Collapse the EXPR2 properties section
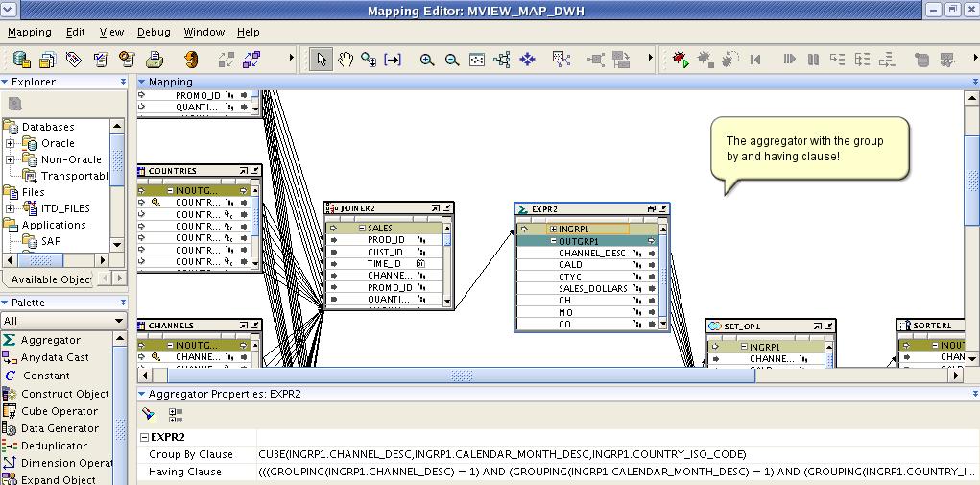This screenshot has width=980, height=485. pyautogui.click(x=144, y=438)
